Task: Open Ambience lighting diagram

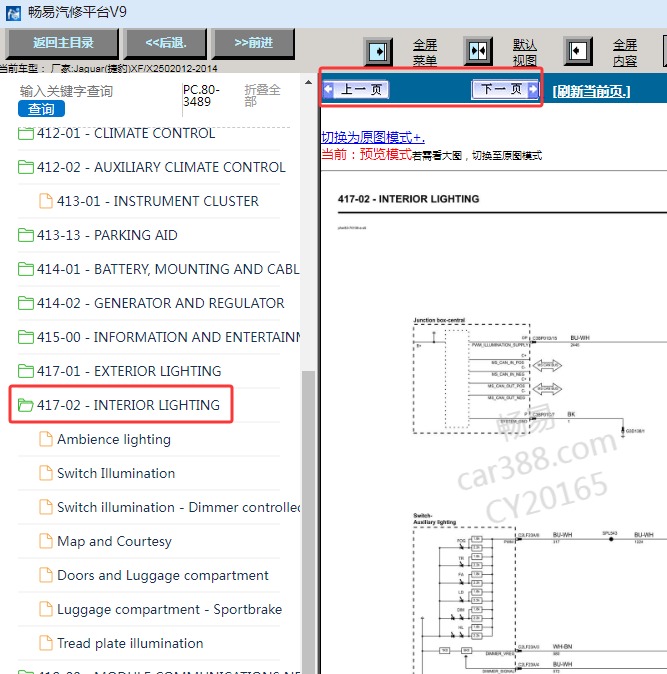Action: [114, 439]
